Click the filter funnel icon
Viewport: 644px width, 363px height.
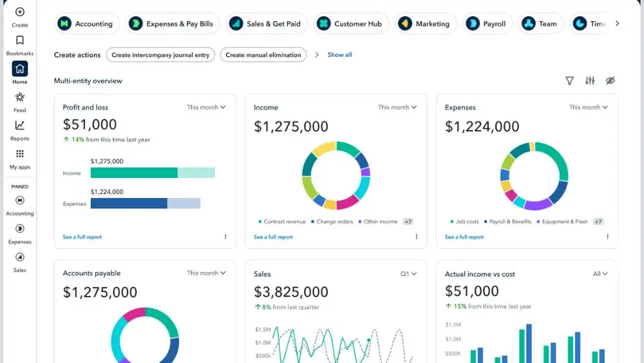(x=569, y=81)
